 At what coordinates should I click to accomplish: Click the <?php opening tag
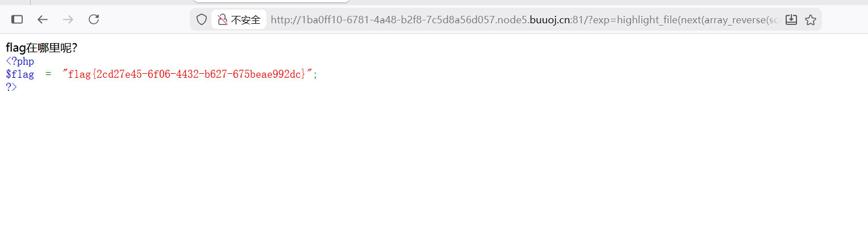click(x=20, y=61)
